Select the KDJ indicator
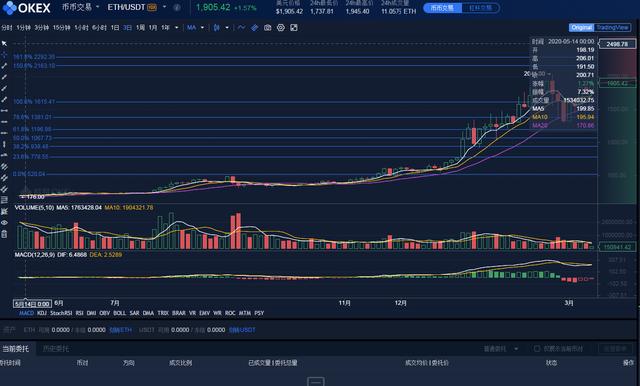 (42, 313)
